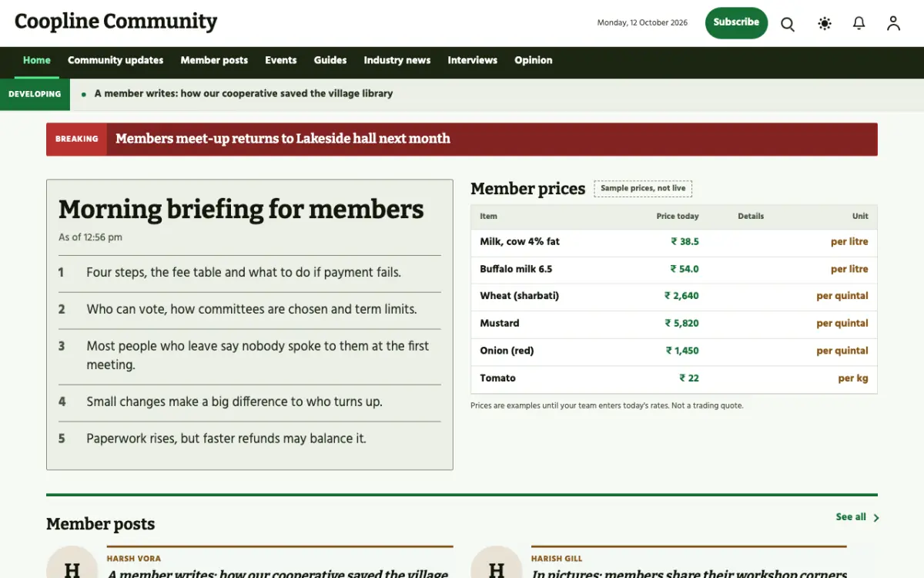
Task: Open the Member posts nav item
Action: tap(214, 61)
